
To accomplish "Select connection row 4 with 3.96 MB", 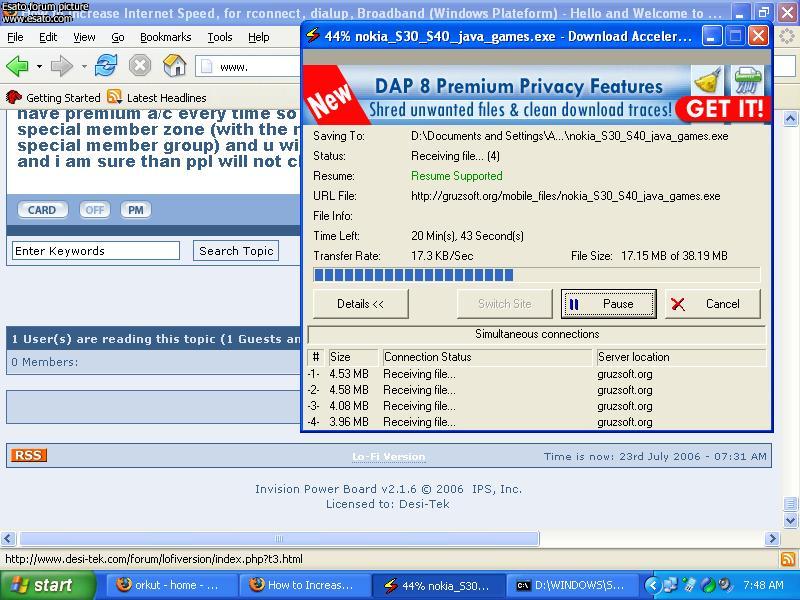I will 536,422.
